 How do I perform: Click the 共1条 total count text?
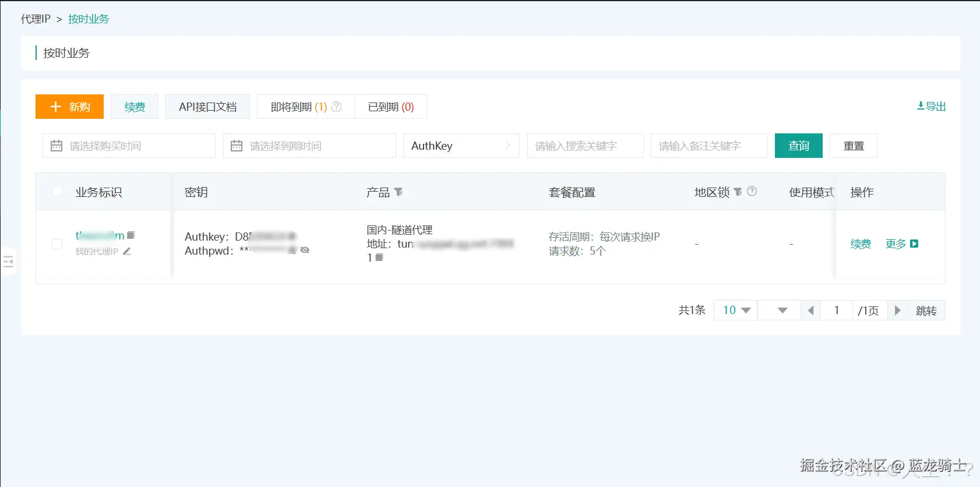[692, 310]
